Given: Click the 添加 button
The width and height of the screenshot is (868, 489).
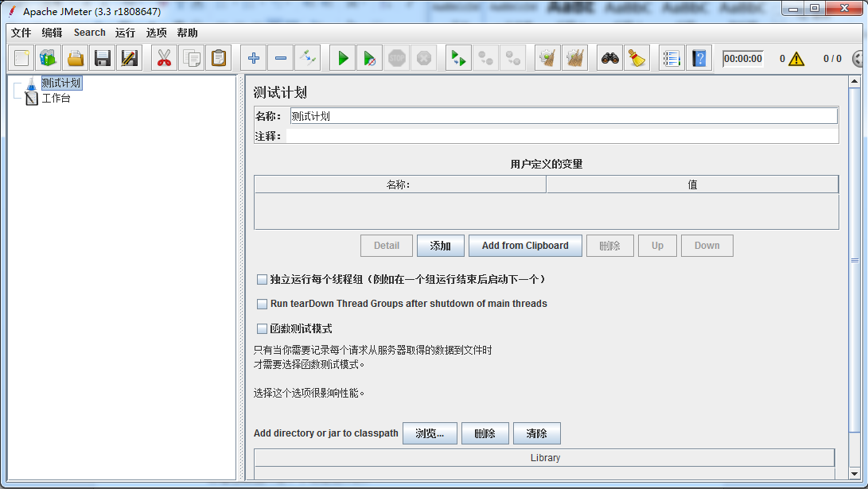Looking at the screenshot, I should 441,246.
